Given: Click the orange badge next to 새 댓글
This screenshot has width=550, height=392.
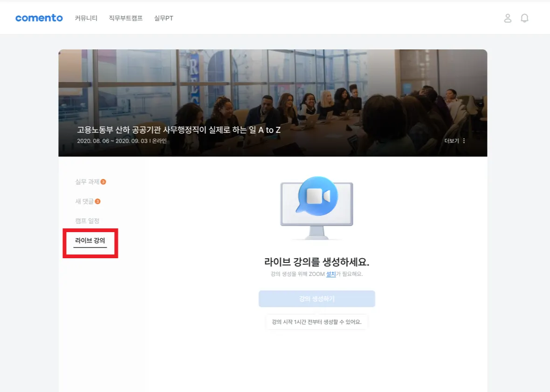Looking at the screenshot, I should click(x=97, y=201).
